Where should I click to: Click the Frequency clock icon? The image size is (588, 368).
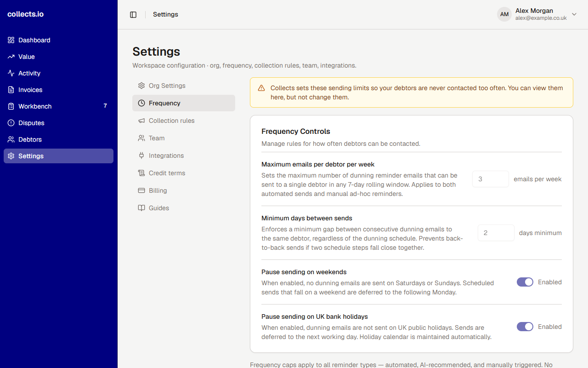141,103
